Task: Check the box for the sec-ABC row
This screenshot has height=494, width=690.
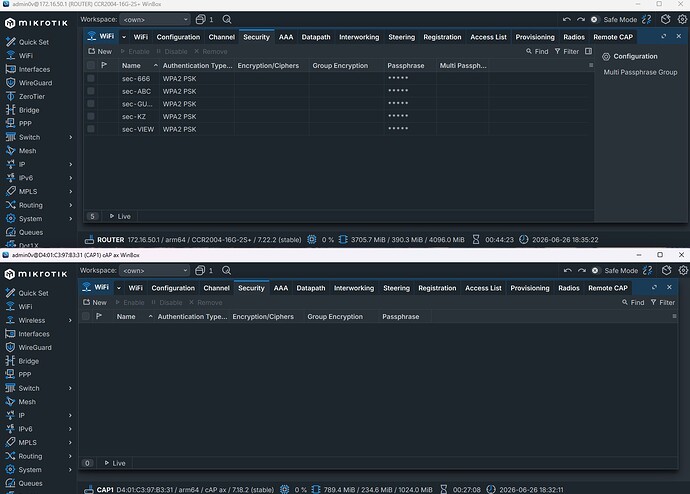Action: coord(91,91)
